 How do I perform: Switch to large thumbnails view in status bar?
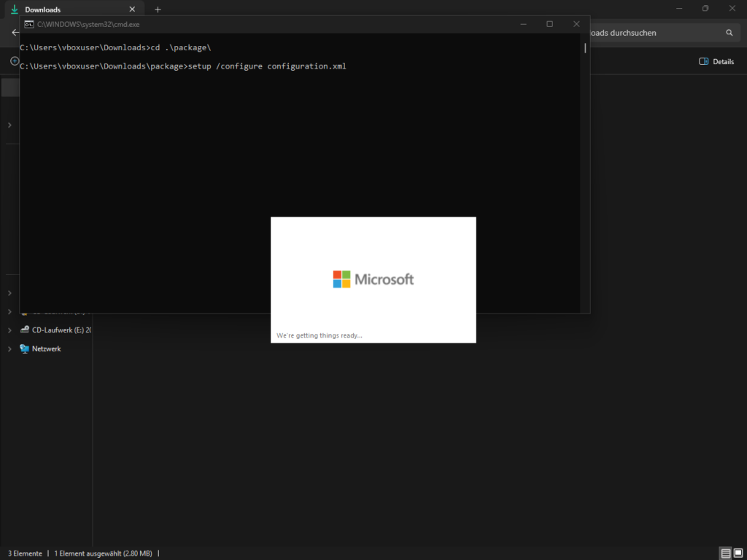(x=738, y=553)
